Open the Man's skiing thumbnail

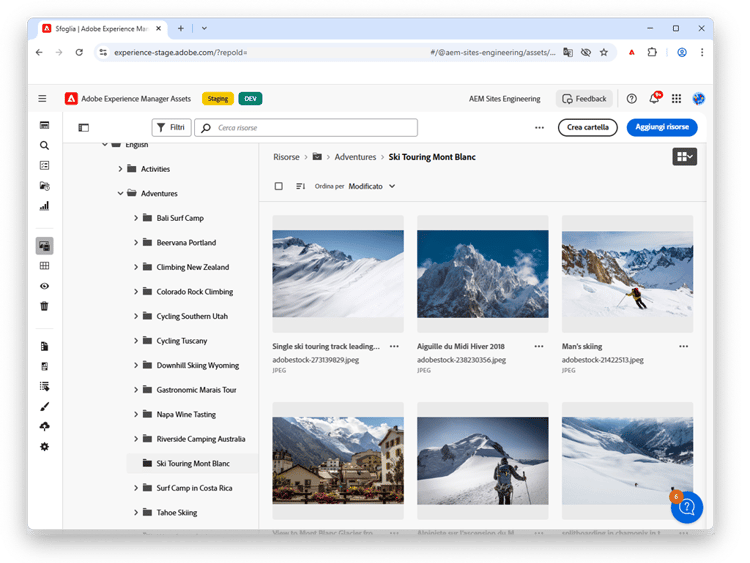click(x=628, y=274)
